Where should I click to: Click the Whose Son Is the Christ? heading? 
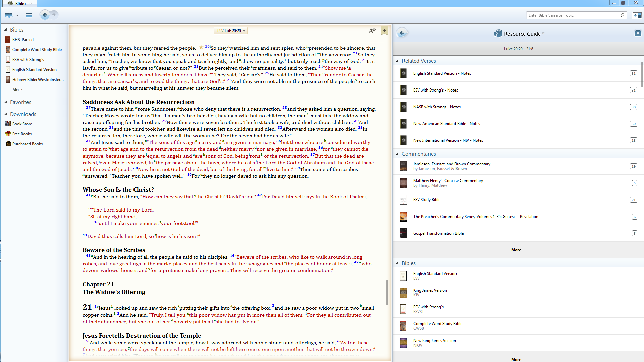[x=118, y=190]
